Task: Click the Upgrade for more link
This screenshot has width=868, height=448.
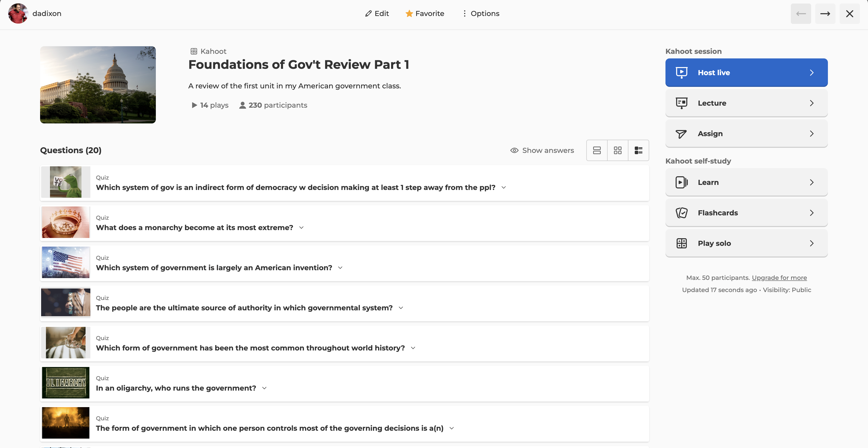Action: [779, 278]
